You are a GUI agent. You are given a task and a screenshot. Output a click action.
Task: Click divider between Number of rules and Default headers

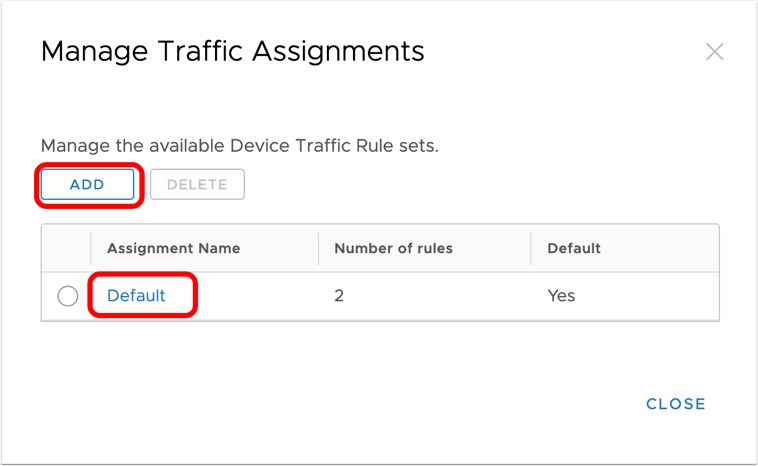tap(532, 248)
